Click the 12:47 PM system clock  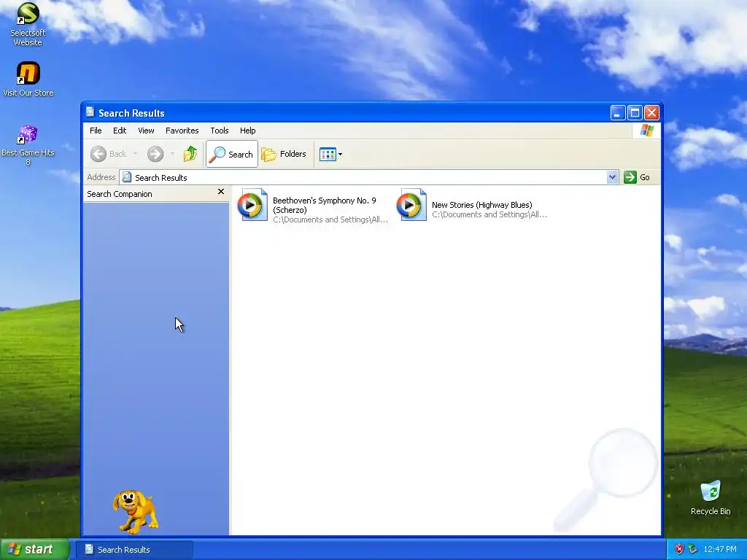coord(720,549)
